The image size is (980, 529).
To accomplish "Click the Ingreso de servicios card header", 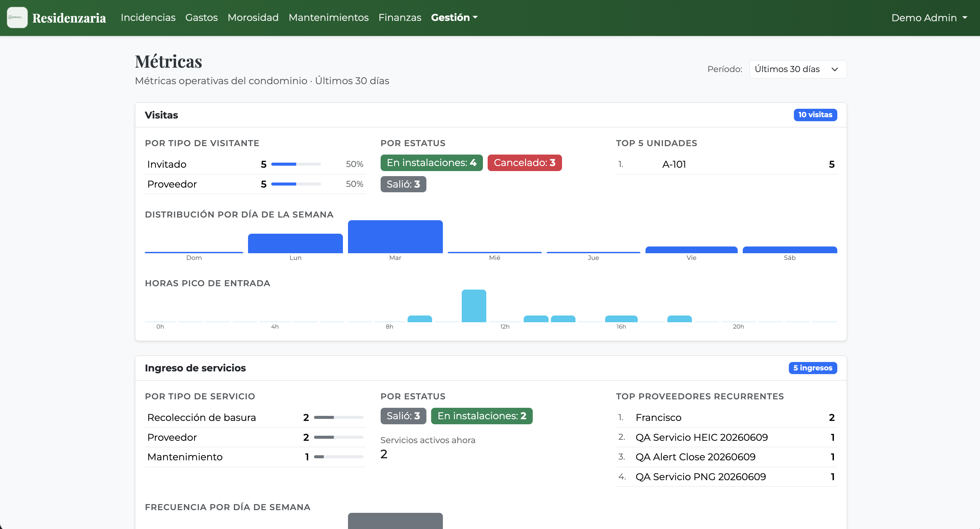I will (x=491, y=368).
